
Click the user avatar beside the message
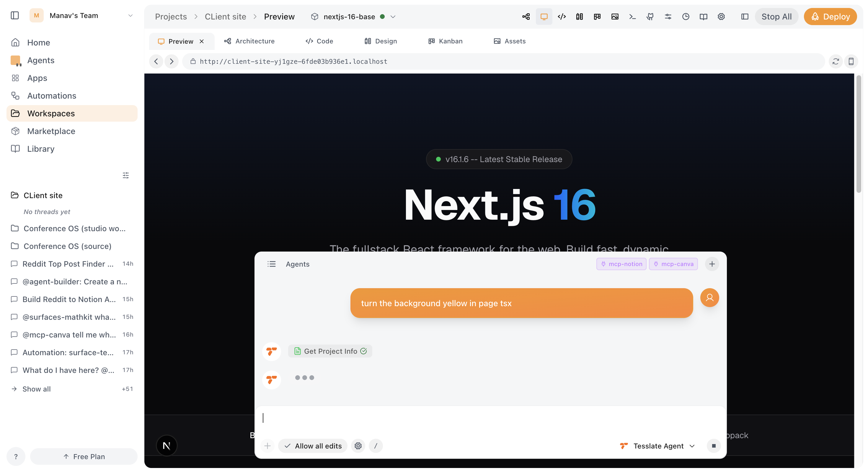710,298
